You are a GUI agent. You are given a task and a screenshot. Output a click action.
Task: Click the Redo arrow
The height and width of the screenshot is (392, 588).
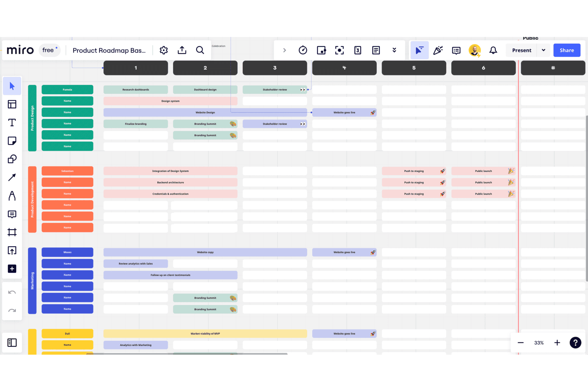12,311
